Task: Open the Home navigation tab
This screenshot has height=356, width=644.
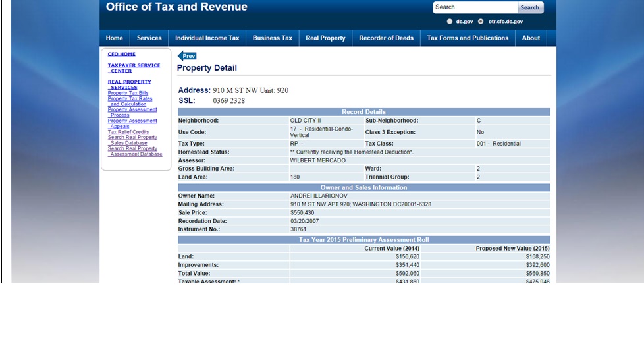Action: coord(115,38)
